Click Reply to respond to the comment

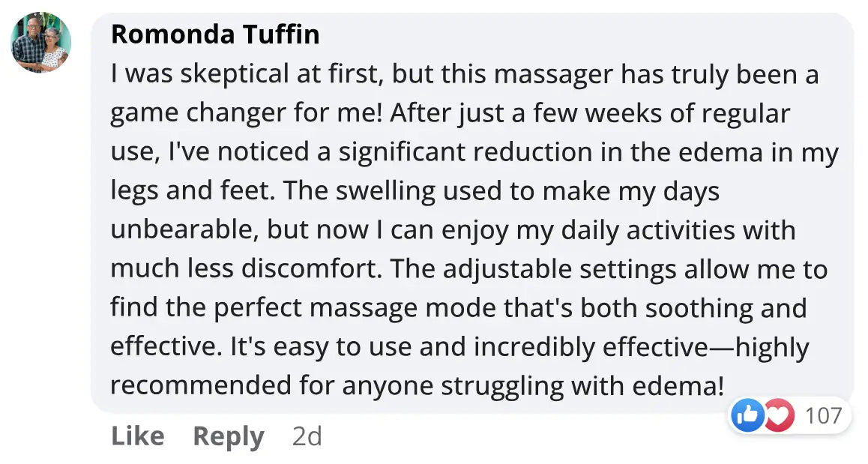pyautogui.click(x=228, y=436)
